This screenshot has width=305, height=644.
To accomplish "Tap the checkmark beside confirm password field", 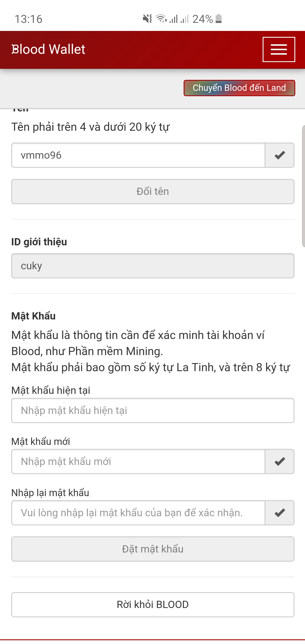I will click(x=280, y=512).
